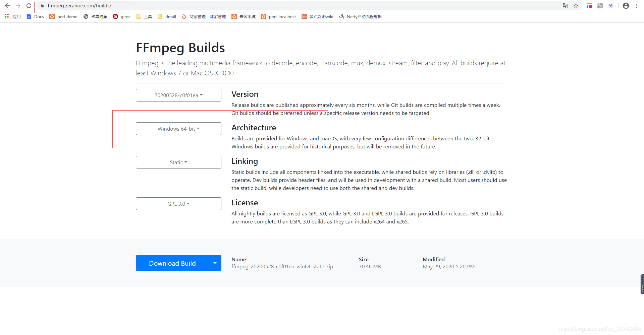The width and height of the screenshot is (644, 335).
Task: Click the gray extension icon in toolbar
Action: point(600,6)
